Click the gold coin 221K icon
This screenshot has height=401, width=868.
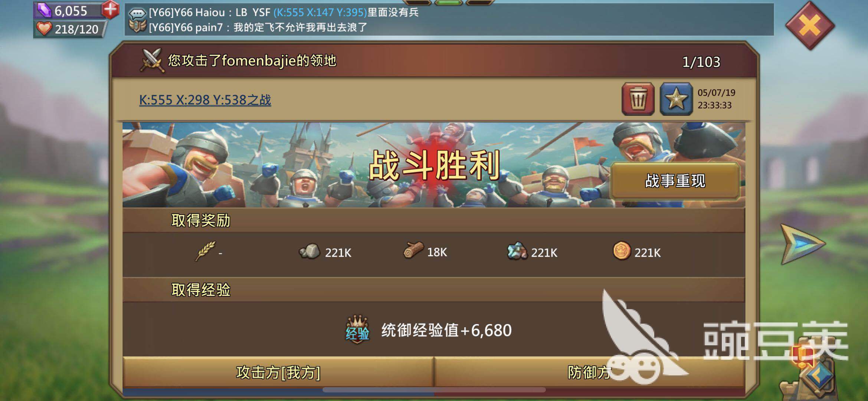pos(622,251)
